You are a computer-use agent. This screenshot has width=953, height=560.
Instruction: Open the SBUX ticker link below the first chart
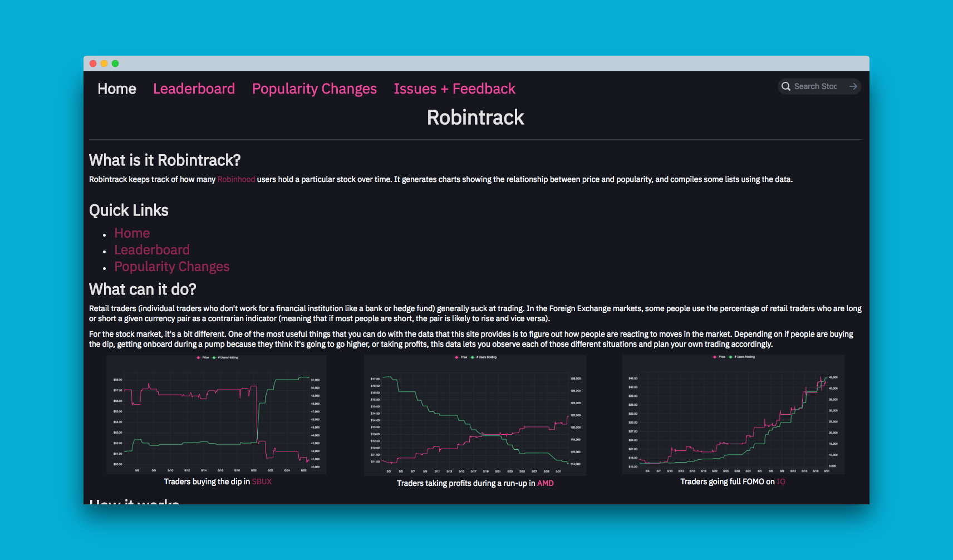click(261, 482)
